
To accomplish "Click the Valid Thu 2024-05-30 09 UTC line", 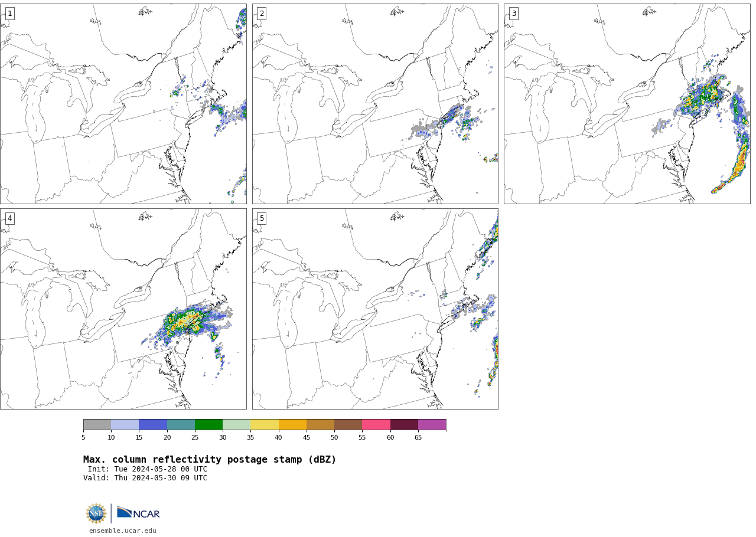I will tap(145, 478).
